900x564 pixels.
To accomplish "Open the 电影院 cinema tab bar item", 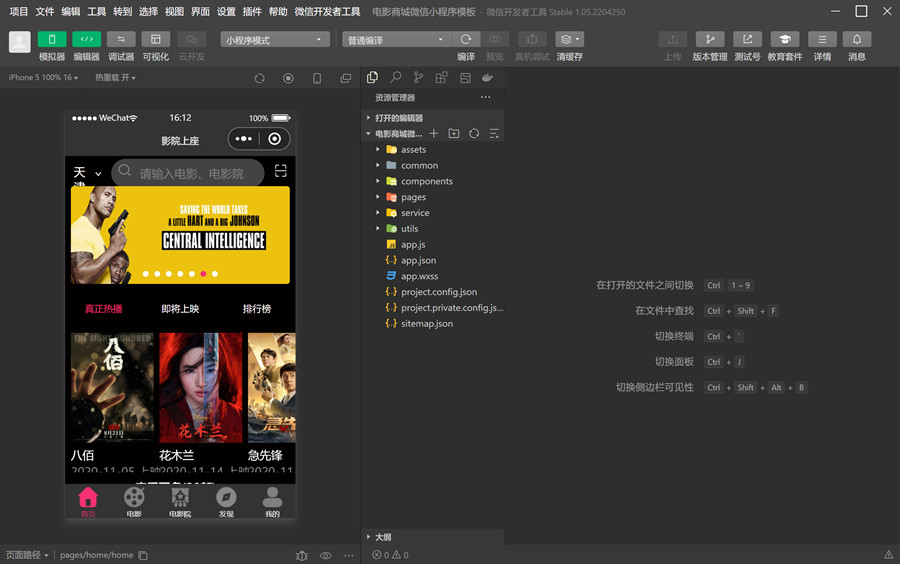I will [180, 502].
